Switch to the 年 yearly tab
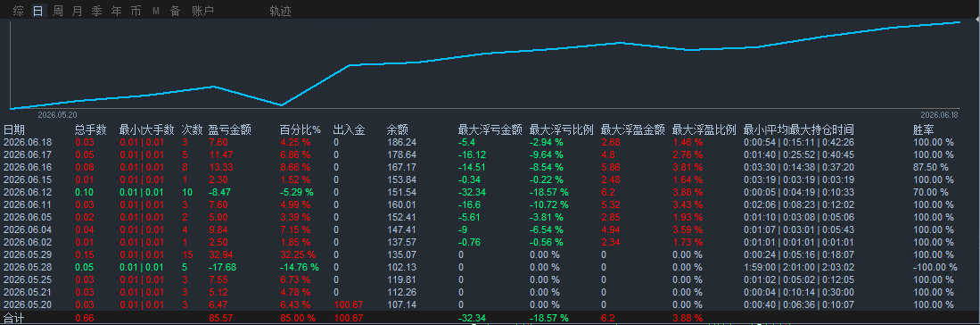Image resolution: width=980 pixels, height=325 pixels. click(x=116, y=11)
